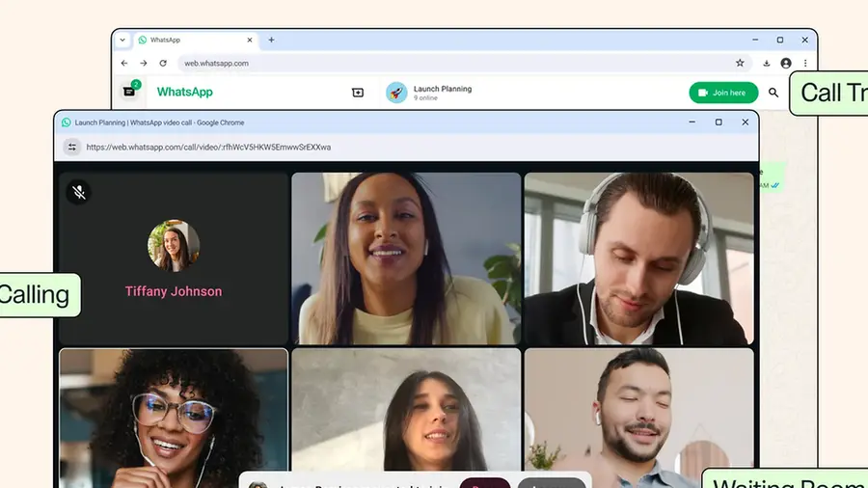This screenshot has height=488, width=868.
Task: Select the dark-haired woman center-bottom video tile
Action: 406,410
